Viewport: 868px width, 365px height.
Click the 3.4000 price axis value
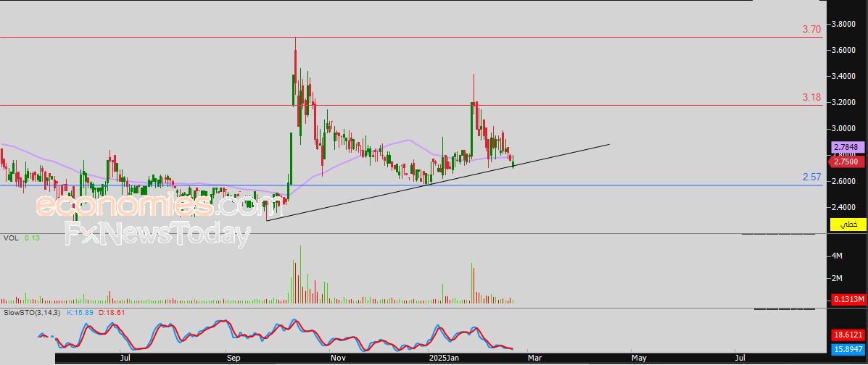point(845,76)
